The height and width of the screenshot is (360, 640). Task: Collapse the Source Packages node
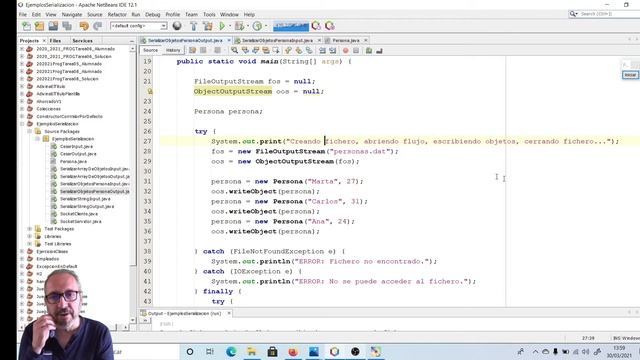[x=30, y=131]
